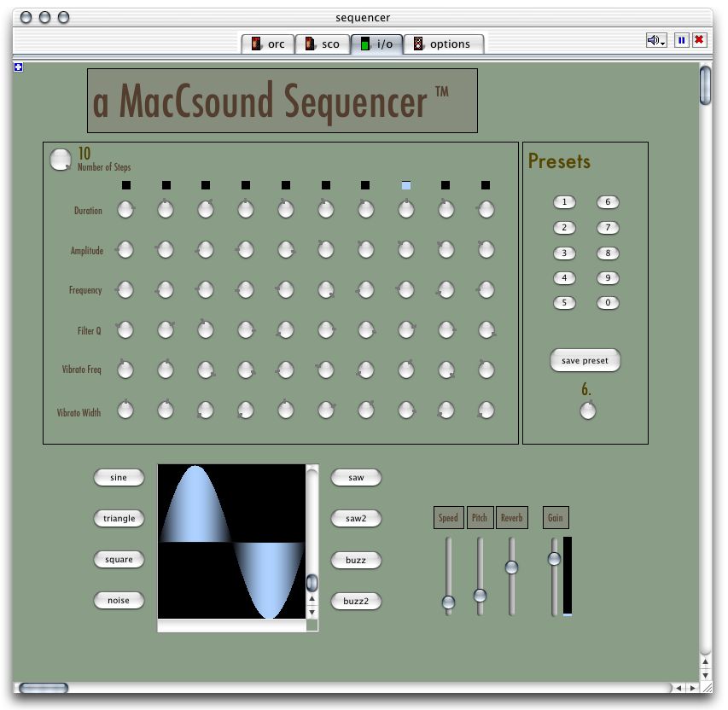This screenshot has width=728, height=710.
Task: Click the Filter Q knob for step one
Action: click(125, 330)
